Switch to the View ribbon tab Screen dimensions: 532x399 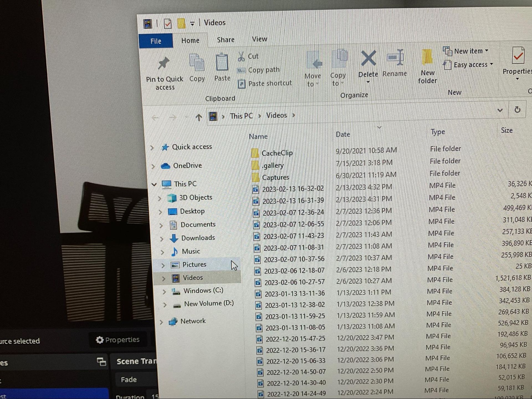point(259,39)
